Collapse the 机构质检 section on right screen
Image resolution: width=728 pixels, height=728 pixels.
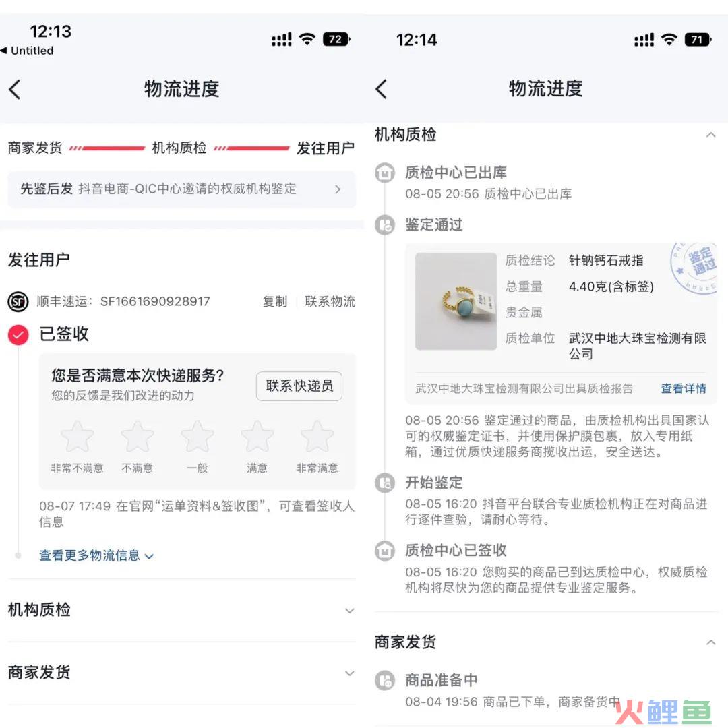(546, 135)
